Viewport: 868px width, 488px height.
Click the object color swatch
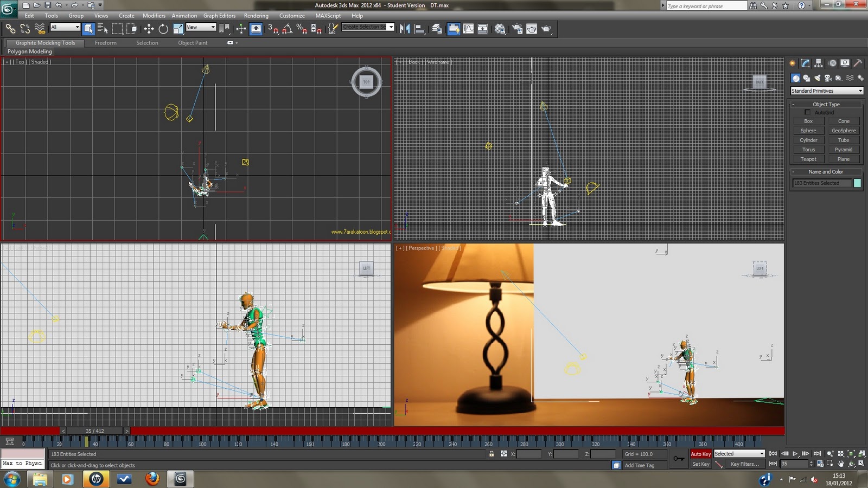pyautogui.click(x=857, y=183)
